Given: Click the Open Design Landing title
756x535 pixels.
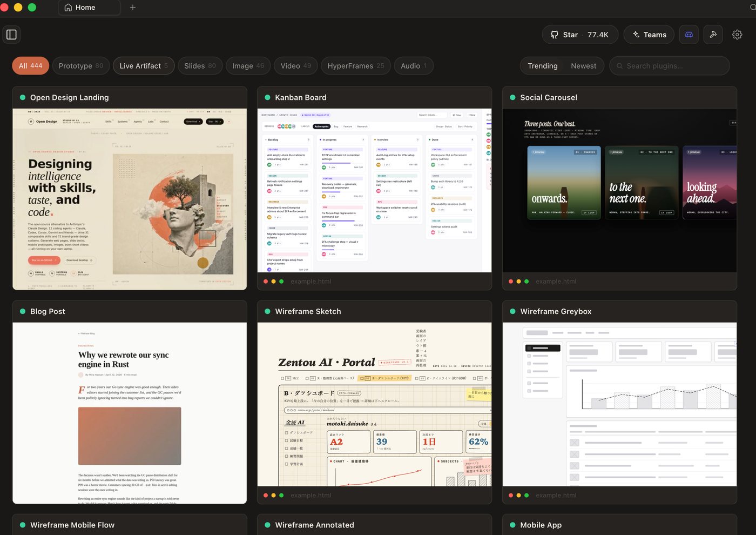Looking at the screenshot, I should tap(70, 97).
